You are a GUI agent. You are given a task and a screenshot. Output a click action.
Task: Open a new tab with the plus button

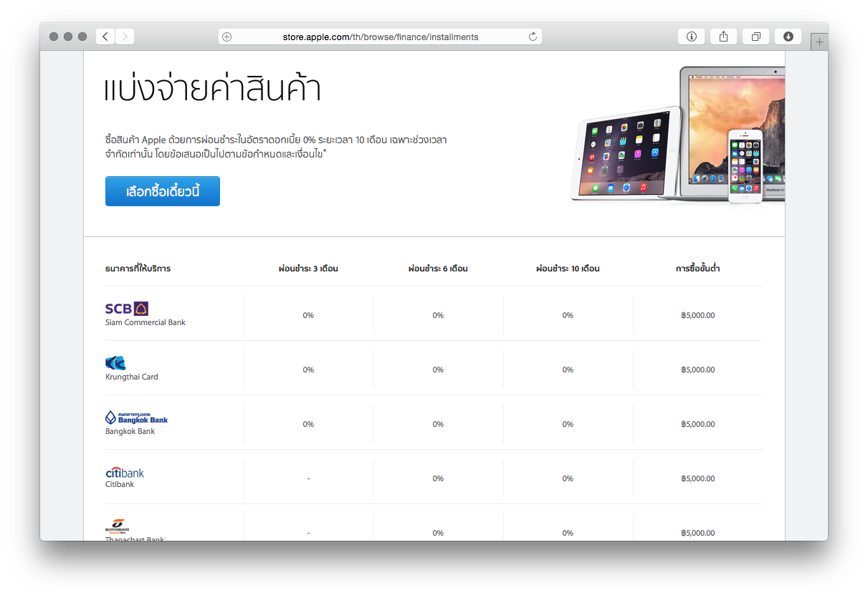click(x=819, y=42)
